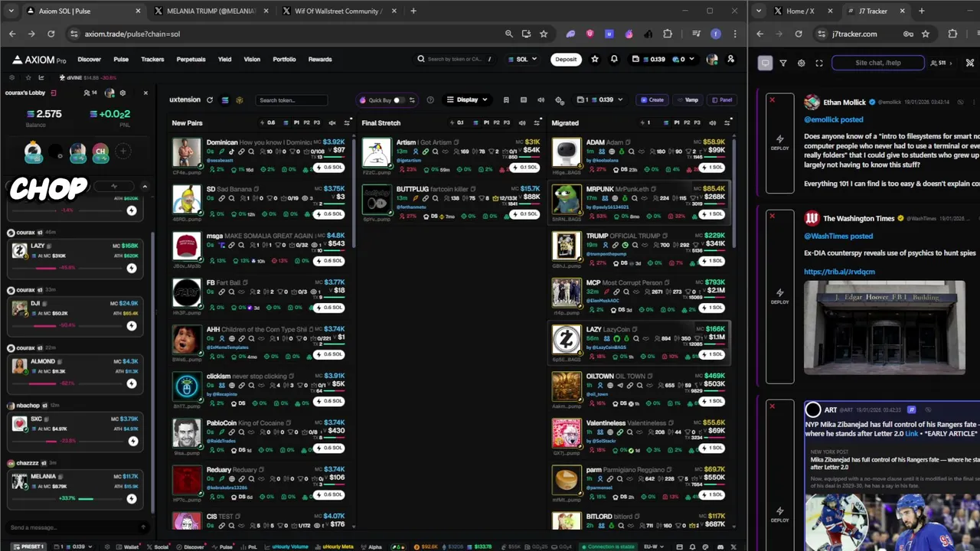Open the Axiom notifications bell

pyautogui.click(x=614, y=59)
